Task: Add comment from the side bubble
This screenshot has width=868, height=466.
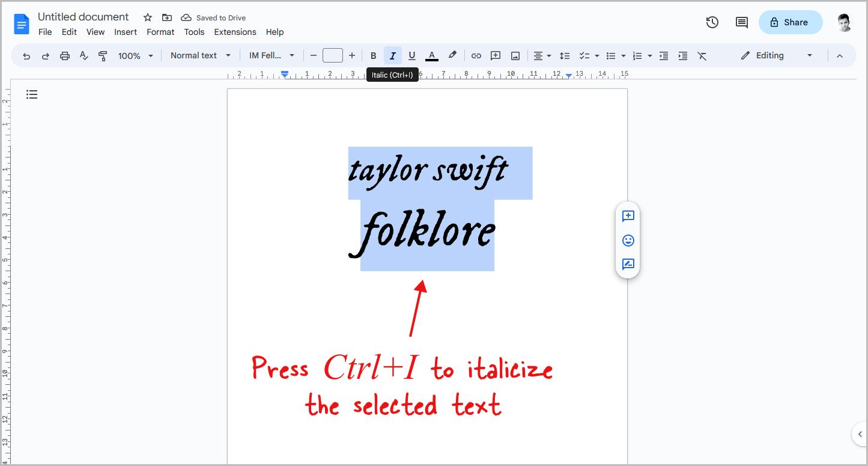Action: pos(628,216)
